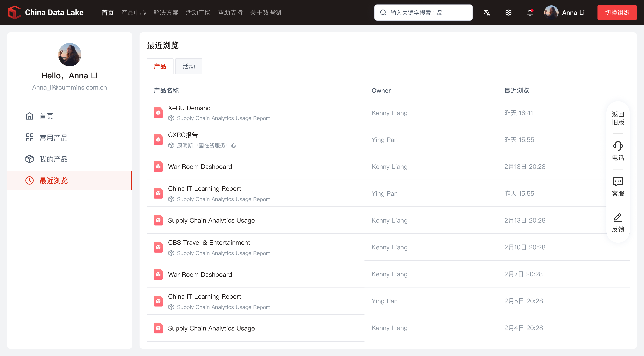Open 帮助支持 in the top navigation
644x356 pixels.
pyautogui.click(x=230, y=13)
